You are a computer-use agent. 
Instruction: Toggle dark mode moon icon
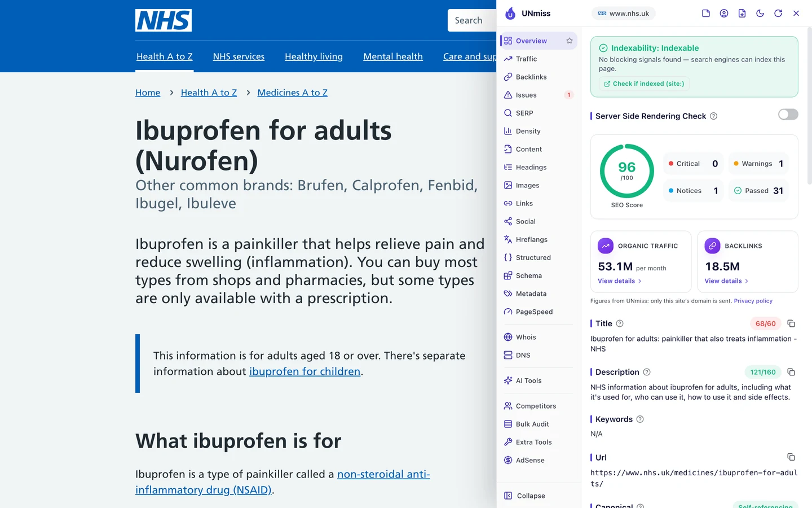click(760, 14)
